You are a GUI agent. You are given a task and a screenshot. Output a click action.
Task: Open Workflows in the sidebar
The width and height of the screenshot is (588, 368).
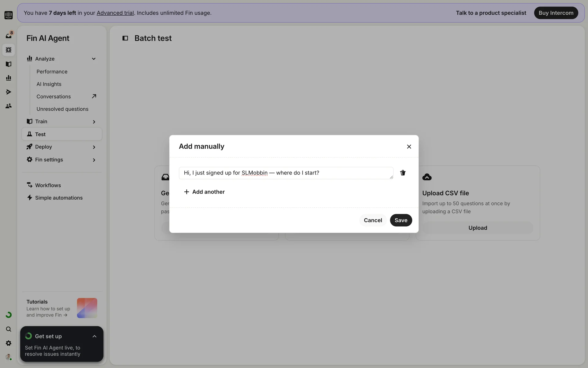click(x=48, y=185)
